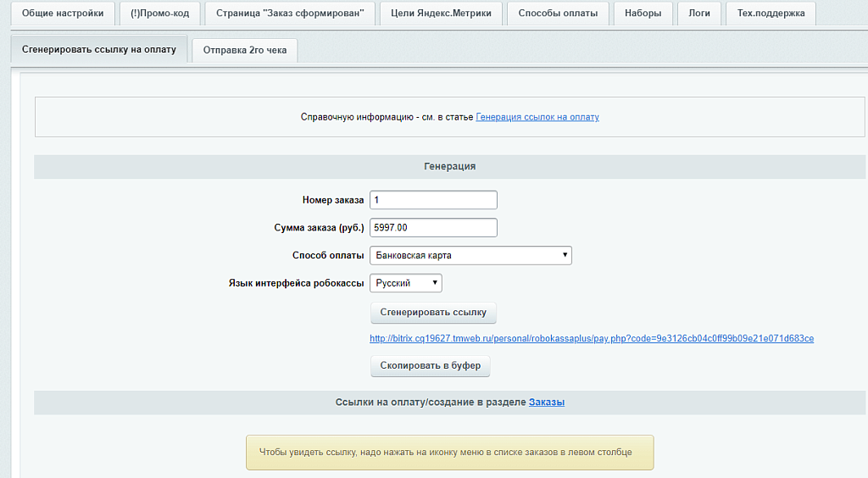Image resolution: width=868 pixels, height=478 pixels.
Task: Switch to the (!)Промо-код tab
Action: pyautogui.click(x=160, y=14)
